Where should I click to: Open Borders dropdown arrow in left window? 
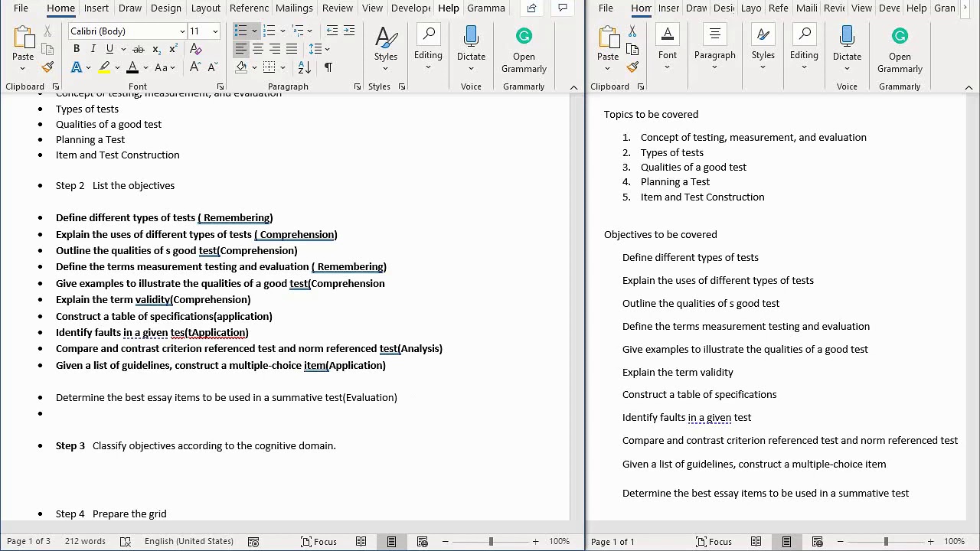283,67
